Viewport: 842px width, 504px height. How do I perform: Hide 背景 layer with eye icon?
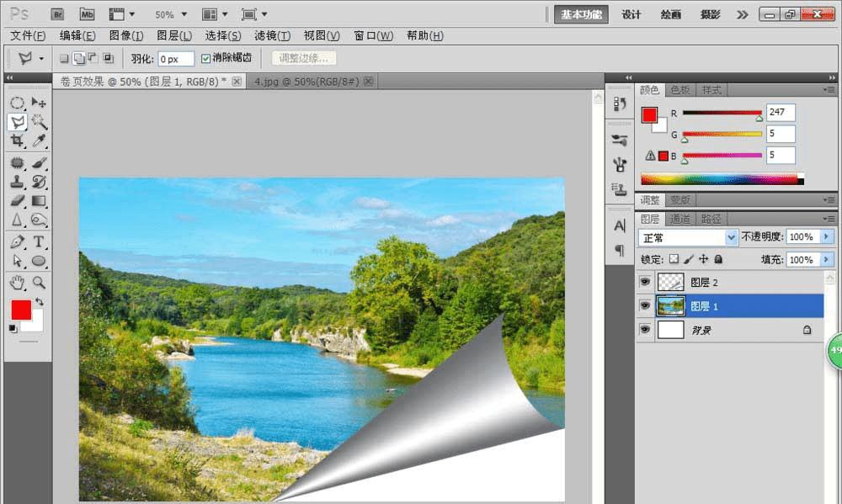(645, 329)
